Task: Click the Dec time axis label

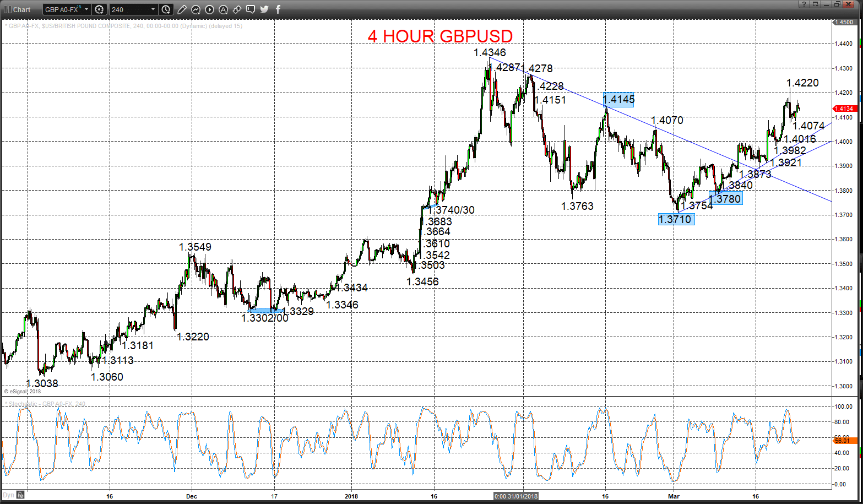Action: pyautogui.click(x=191, y=496)
